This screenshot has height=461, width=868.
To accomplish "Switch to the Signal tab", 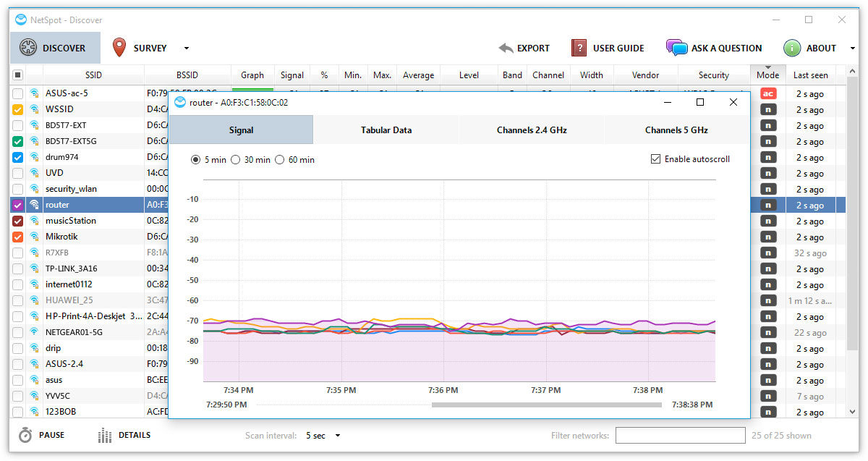I will tap(241, 130).
